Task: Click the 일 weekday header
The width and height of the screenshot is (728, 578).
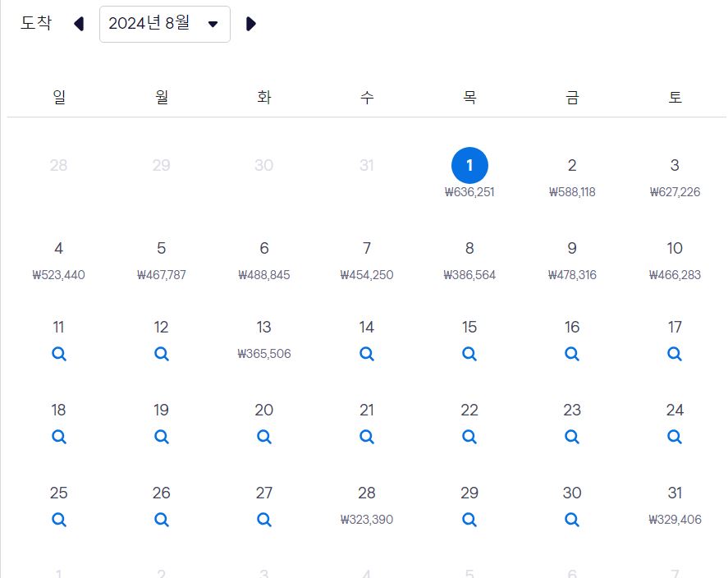Action: [59, 97]
